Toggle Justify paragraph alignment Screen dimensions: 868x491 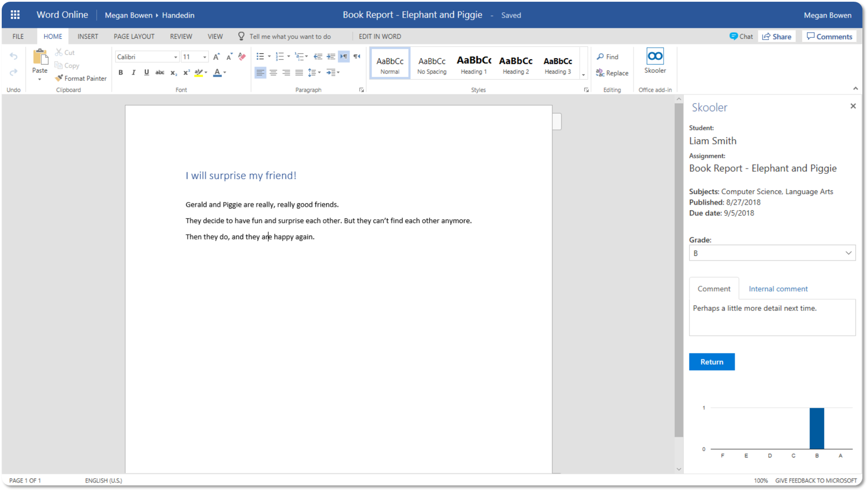point(299,73)
